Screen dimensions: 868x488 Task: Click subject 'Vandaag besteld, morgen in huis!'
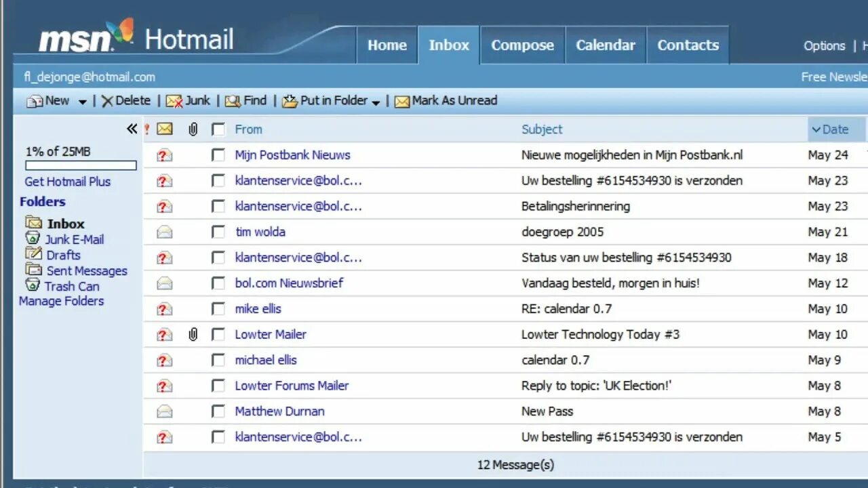pos(610,283)
